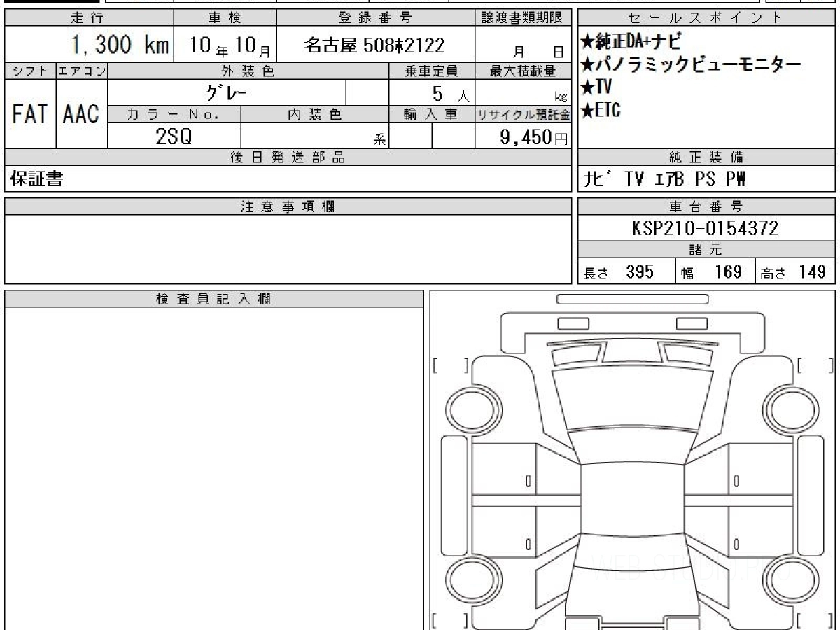Click the 走行 header cell
Screen dimensions: 840x630
pyautogui.click(x=88, y=18)
